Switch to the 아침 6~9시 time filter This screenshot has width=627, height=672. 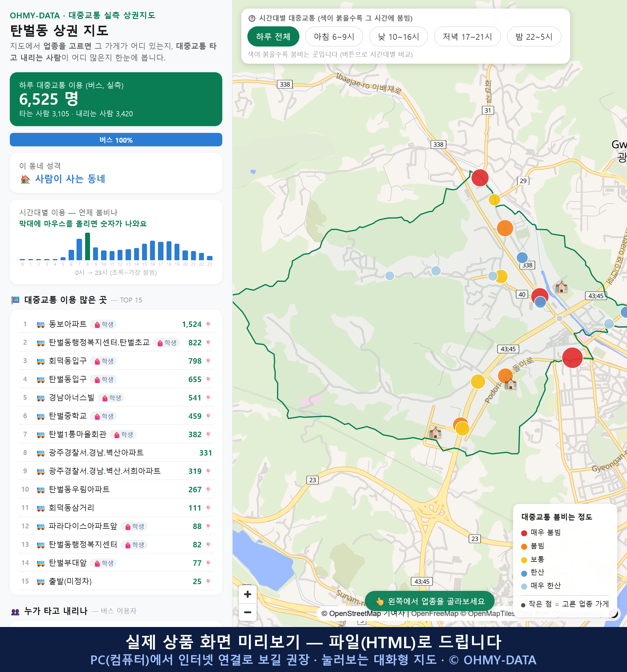(x=334, y=36)
